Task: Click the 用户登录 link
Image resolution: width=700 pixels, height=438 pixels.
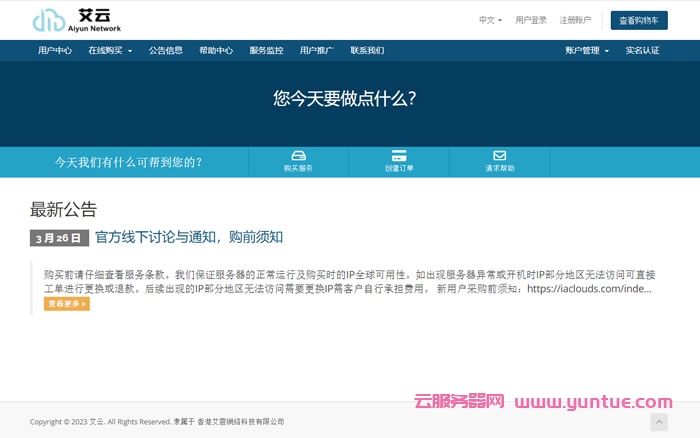Action: (531, 20)
